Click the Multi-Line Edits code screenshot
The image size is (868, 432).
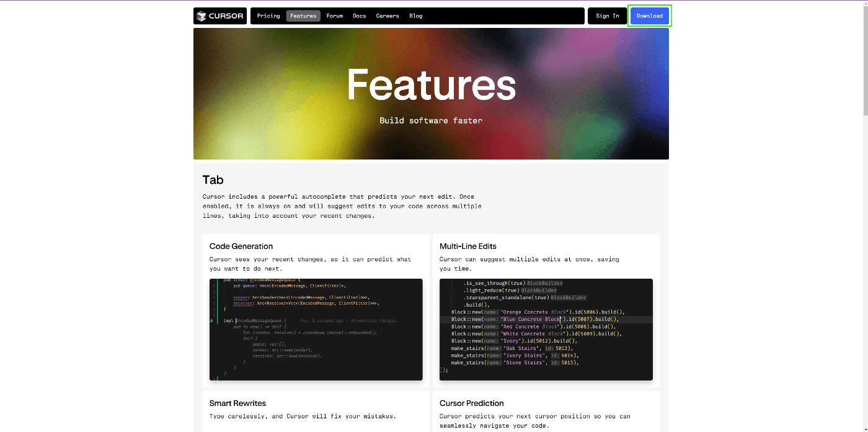pos(546,330)
